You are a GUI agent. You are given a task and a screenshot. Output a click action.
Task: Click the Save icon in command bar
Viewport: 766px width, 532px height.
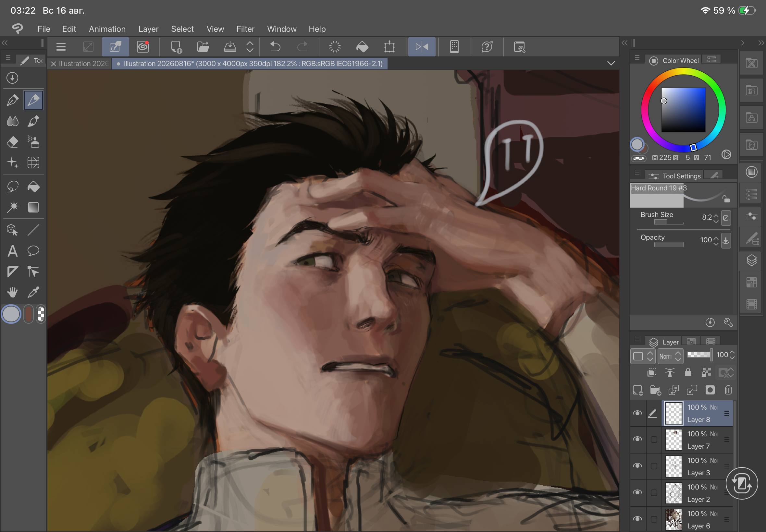pos(230,47)
